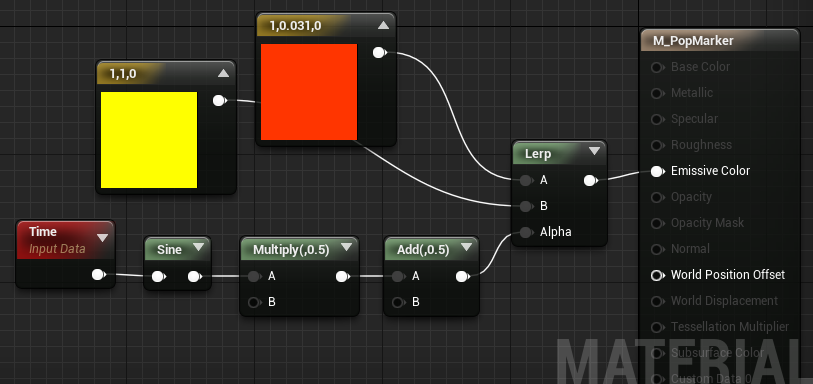Viewport: 813px width, 384px height.
Task: Click the Tessellation Multiplier input pin
Action: coord(657,327)
